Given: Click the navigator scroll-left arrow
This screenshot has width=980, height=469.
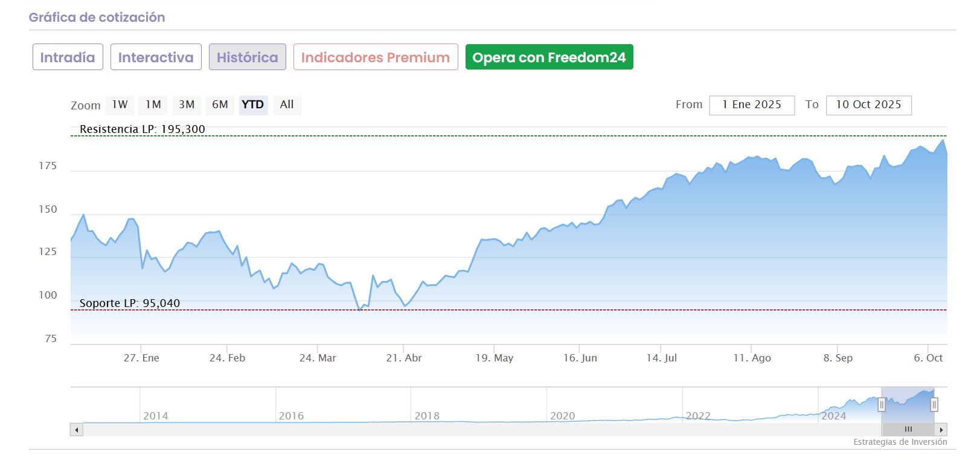Looking at the screenshot, I should coord(77,430).
